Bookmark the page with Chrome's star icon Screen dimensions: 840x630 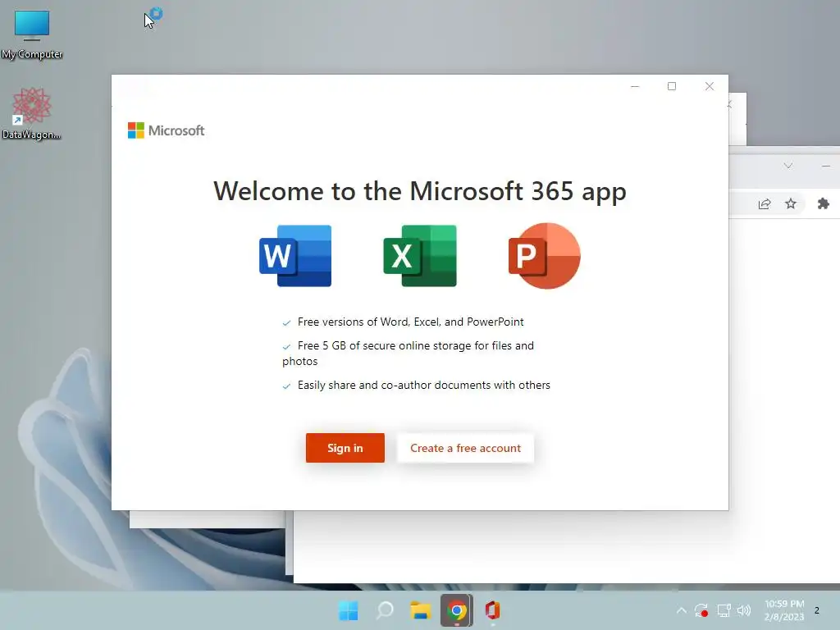tap(791, 203)
